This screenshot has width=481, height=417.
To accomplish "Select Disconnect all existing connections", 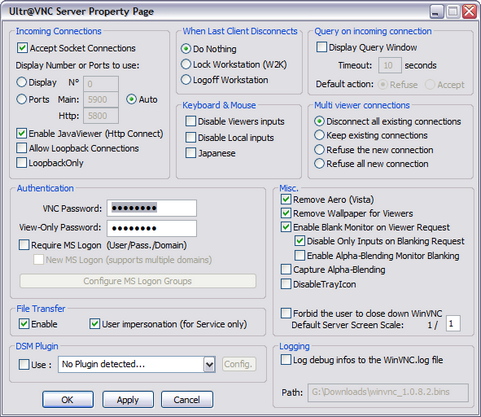I will (x=319, y=121).
